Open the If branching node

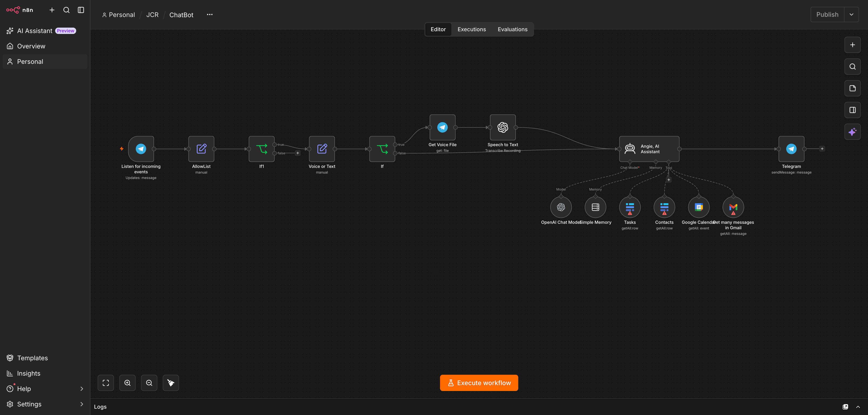382,149
